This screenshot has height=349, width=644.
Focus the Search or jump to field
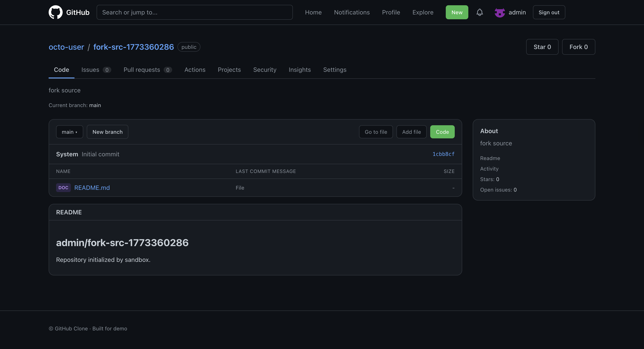pyautogui.click(x=195, y=12)
